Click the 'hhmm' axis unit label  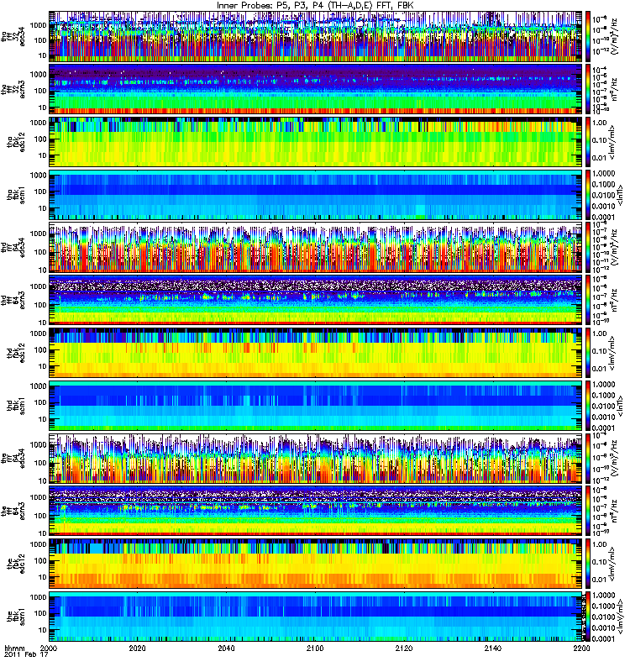(x=14, y=648)
